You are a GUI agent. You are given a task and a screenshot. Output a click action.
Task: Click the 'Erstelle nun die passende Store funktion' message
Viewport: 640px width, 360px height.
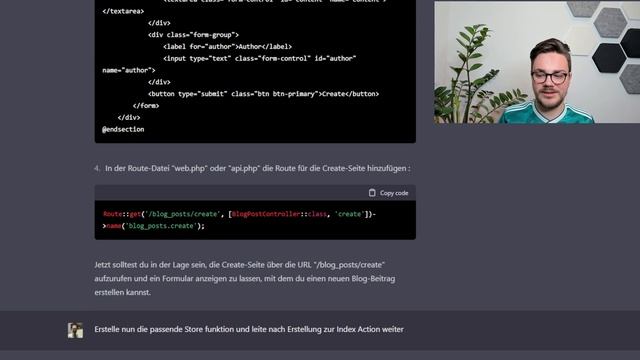coord(249,329)
